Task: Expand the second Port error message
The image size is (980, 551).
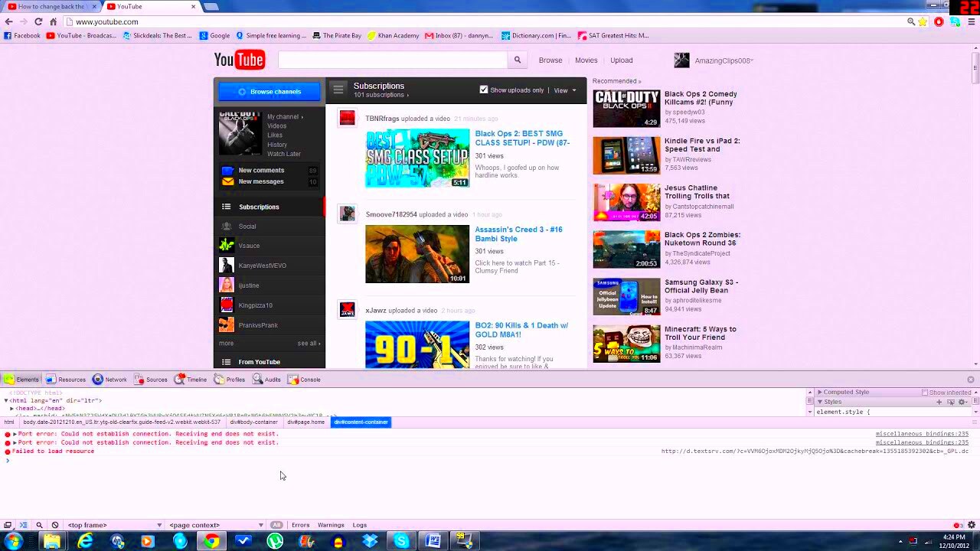Action: (x=15, y=442)
